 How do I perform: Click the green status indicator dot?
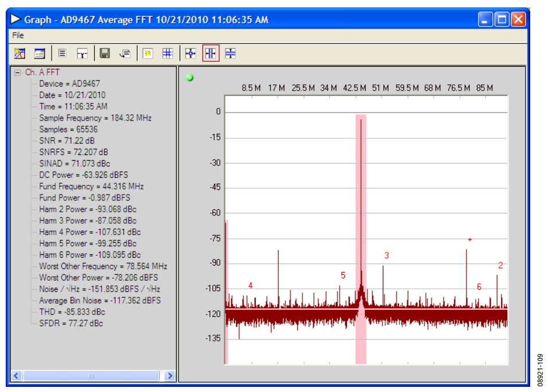189,76
